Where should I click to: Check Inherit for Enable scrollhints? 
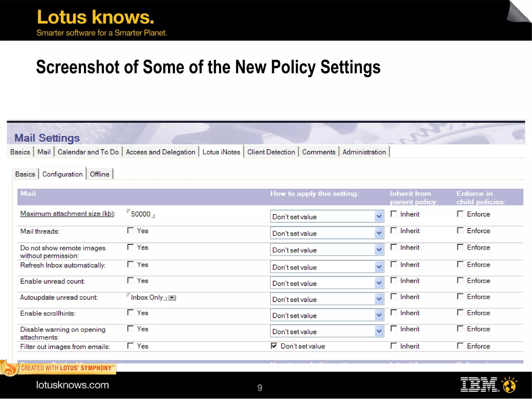click(394, 313)
